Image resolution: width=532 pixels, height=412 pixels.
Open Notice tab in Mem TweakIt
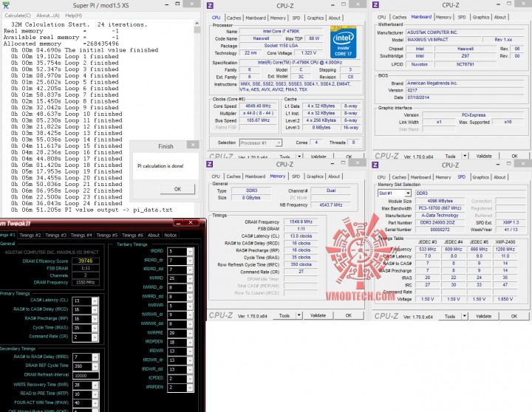(171, 235)
